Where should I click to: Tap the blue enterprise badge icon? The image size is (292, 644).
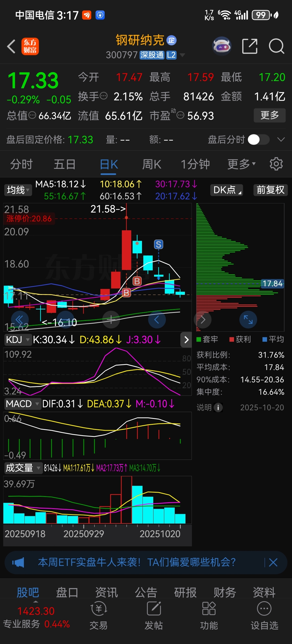coord(171,40)
